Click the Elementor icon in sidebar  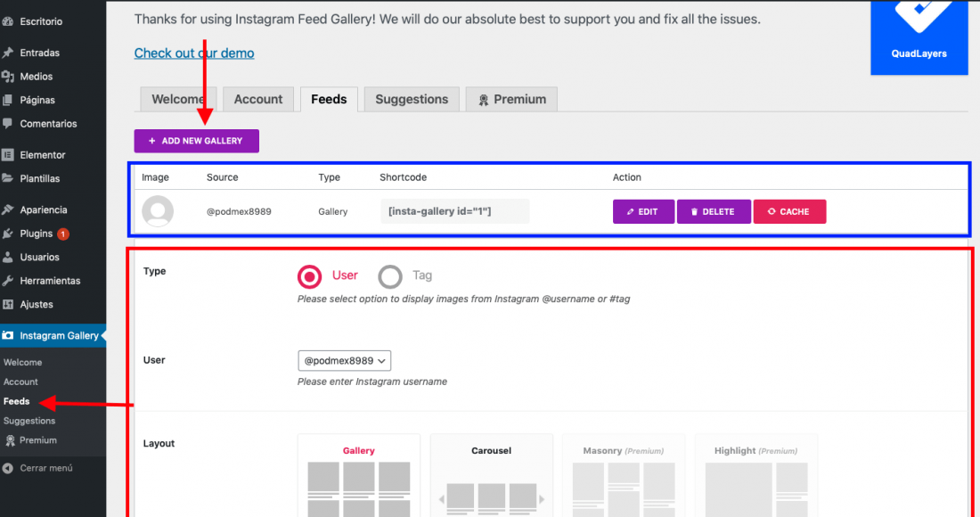click(7, 155)
